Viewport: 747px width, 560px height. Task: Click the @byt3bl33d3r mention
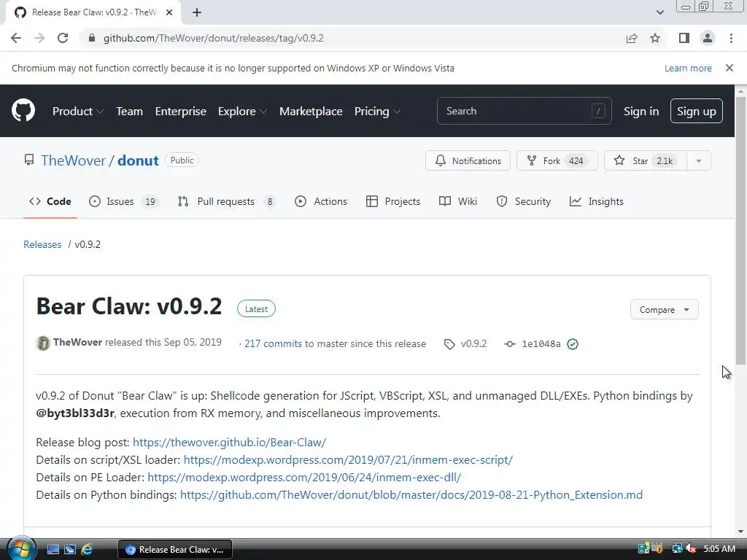(x=75, y=413)
